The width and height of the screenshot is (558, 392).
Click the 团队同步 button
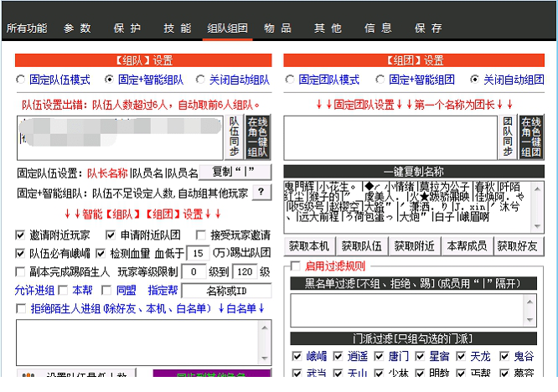(508, 137)
